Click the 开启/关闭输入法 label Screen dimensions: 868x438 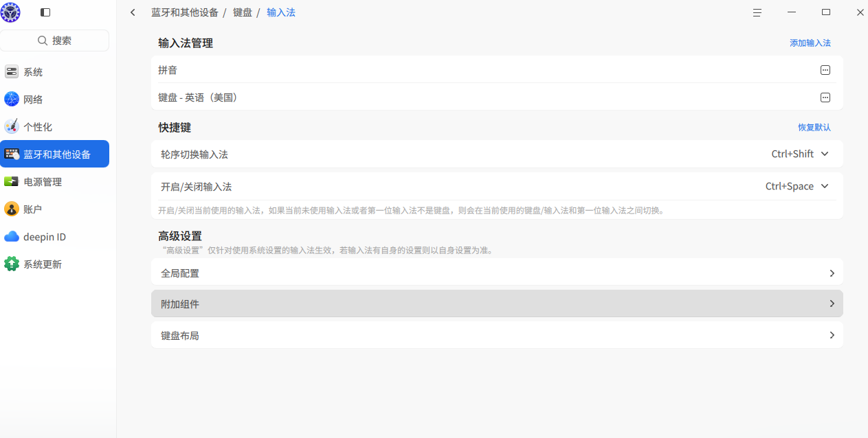point(197,187)
